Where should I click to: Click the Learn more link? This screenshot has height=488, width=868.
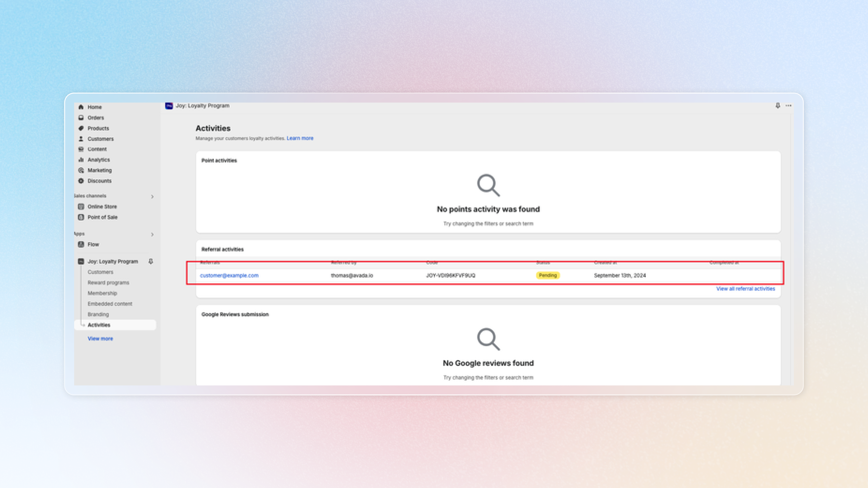coord(300,138)
